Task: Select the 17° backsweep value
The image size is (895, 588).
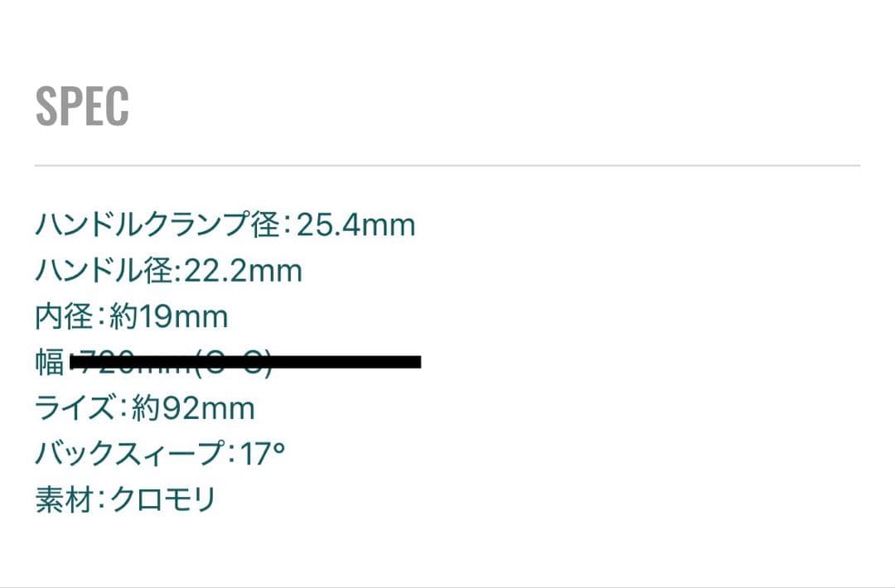Action: coord(262,454)
